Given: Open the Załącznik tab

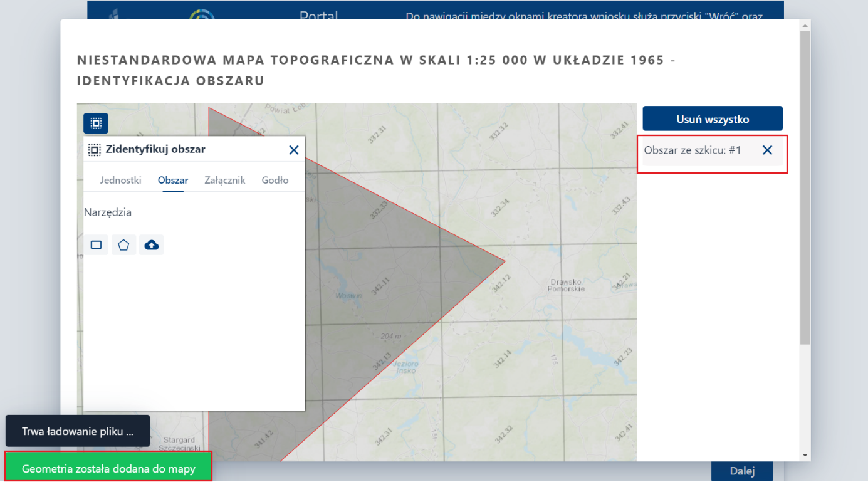Looking at the screenshot, I should pyautogui.click(x=225, y=180).
